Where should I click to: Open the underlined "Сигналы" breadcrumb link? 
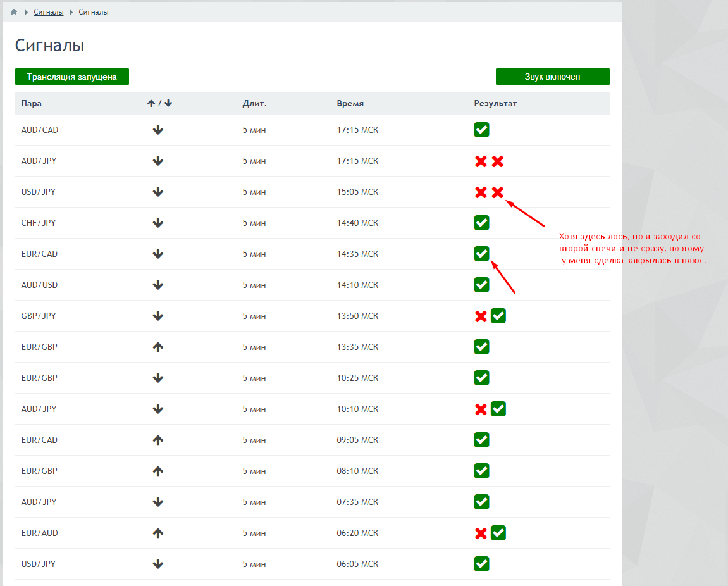49,12
